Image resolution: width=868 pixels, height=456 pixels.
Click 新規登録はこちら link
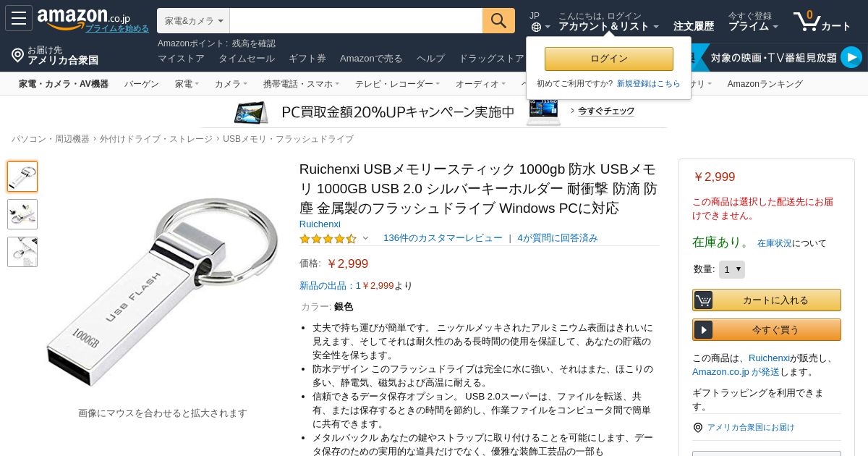pyautogui.click(x=649, y=84)
